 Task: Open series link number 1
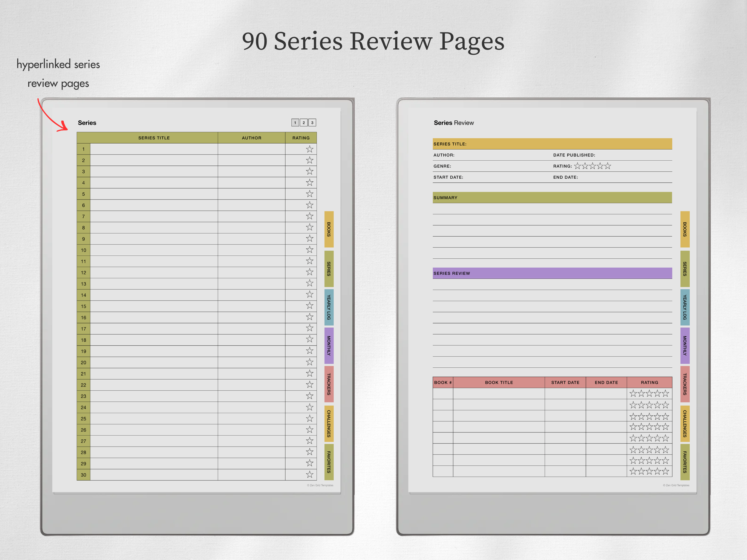point(83,149)
